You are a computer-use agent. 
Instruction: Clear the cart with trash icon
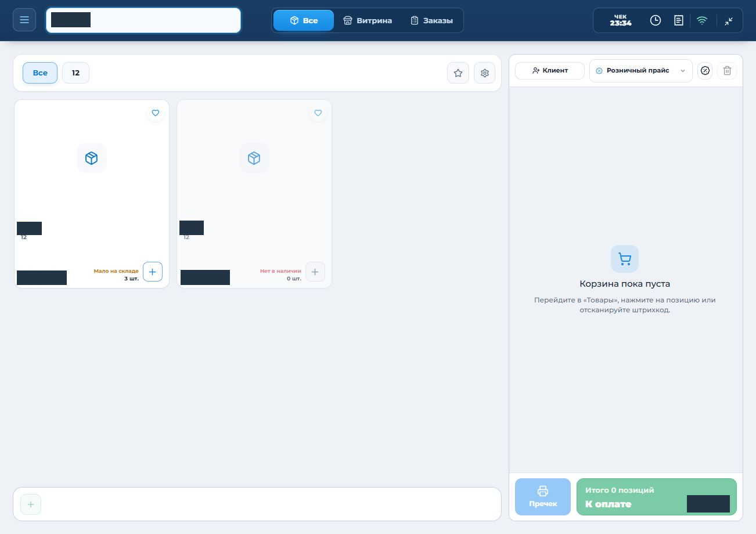point(727,71)
